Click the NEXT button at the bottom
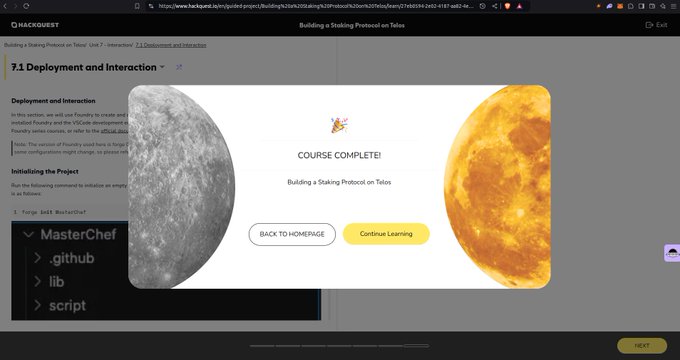 (x=642, y=346)
